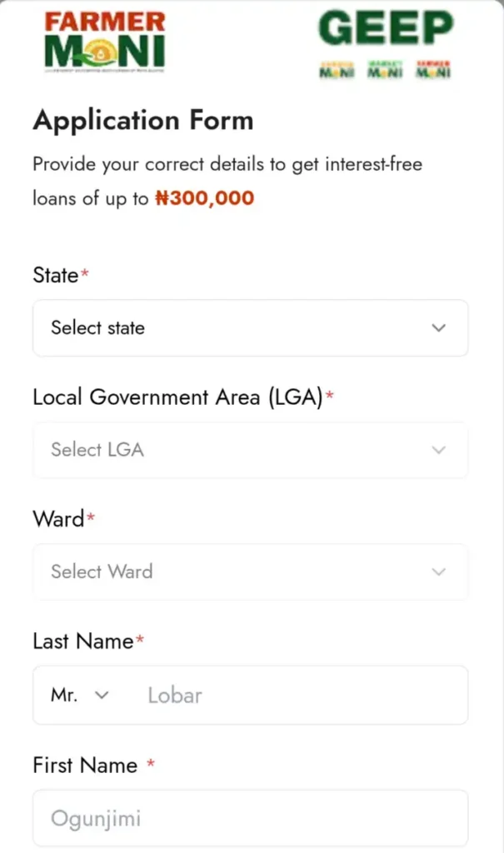The image size is (504, 853).
Task: Click the First Name input showing Ogunjimi
Action: [250, 818]
